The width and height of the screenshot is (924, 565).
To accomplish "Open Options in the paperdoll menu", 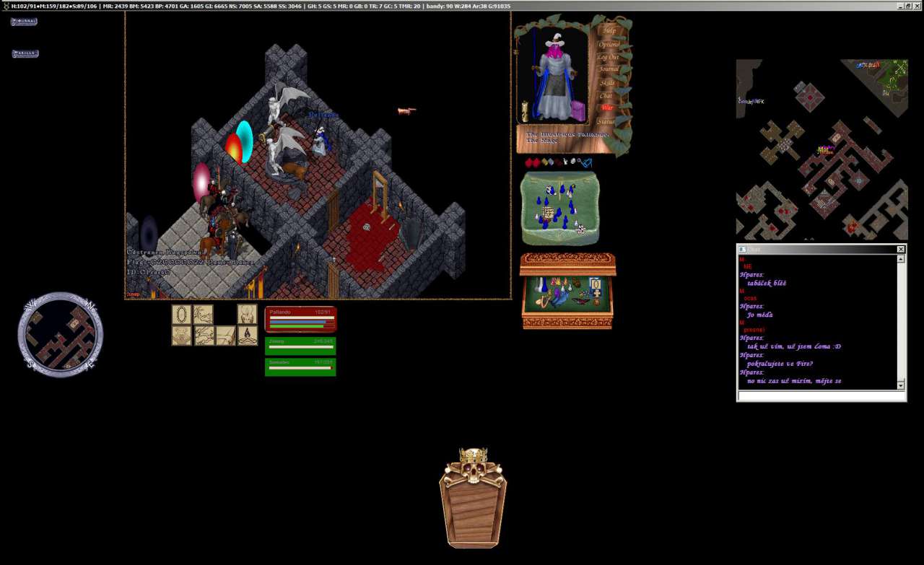I will pyautogui.click(x=609, y=45).
